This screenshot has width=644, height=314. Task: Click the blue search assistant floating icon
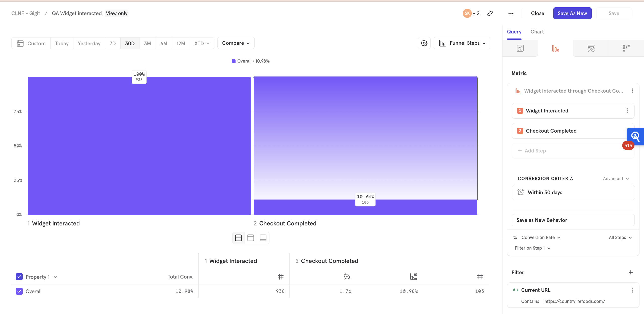pos(635,137)
